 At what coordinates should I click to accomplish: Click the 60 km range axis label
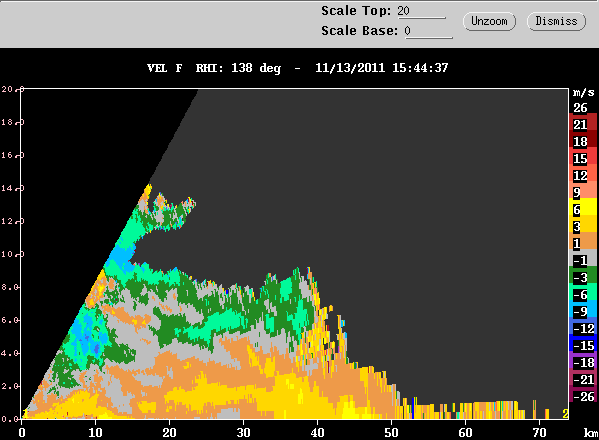465,432
